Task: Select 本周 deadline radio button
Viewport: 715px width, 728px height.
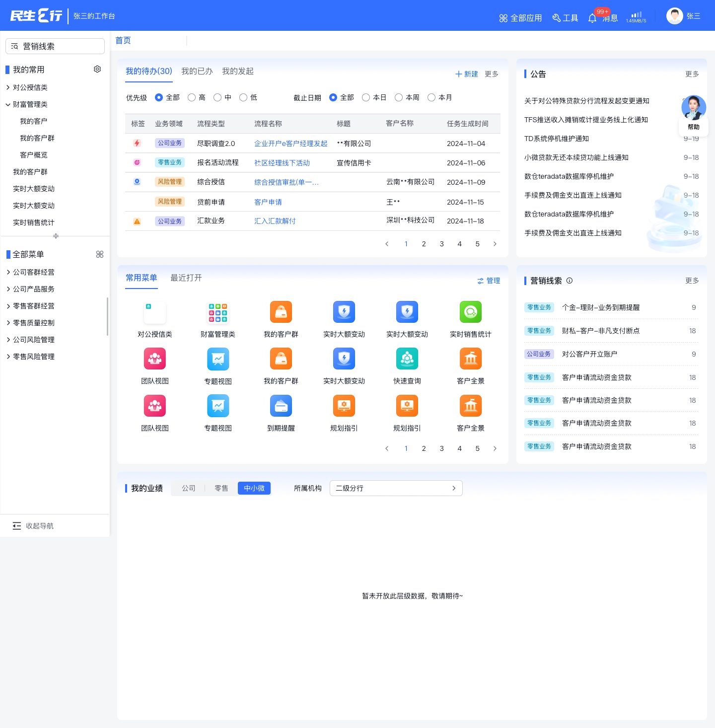Action: [x=399, y=98]
